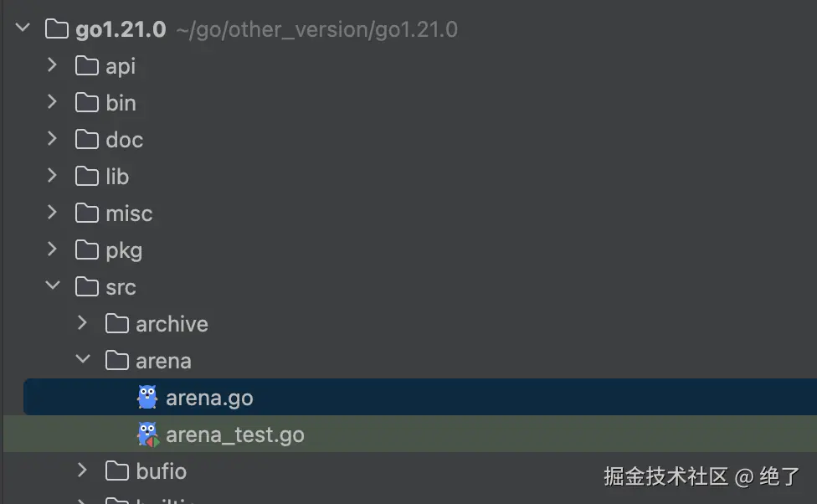Click the doc folder icon
Image resolution: width=817 pixels, height=504 pixels.
tap(87, 140)
